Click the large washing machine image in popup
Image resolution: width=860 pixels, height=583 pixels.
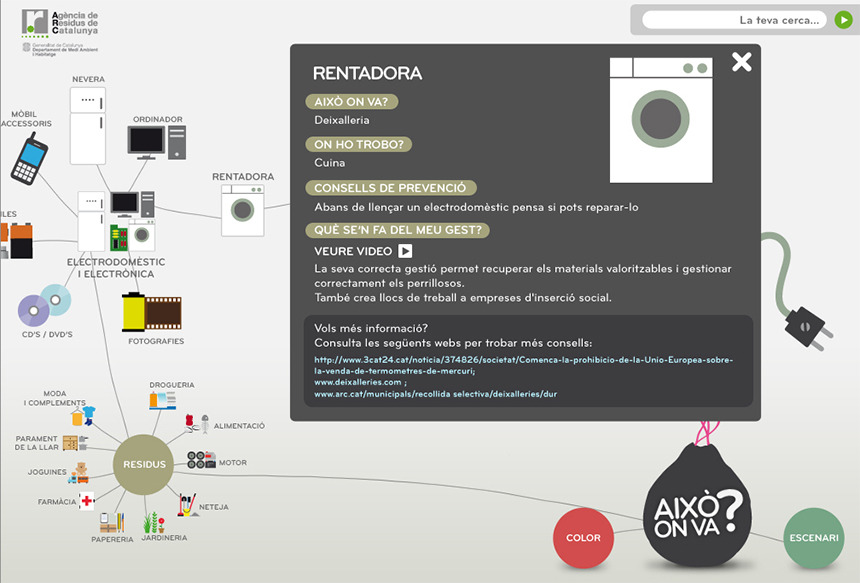[661, 120]
